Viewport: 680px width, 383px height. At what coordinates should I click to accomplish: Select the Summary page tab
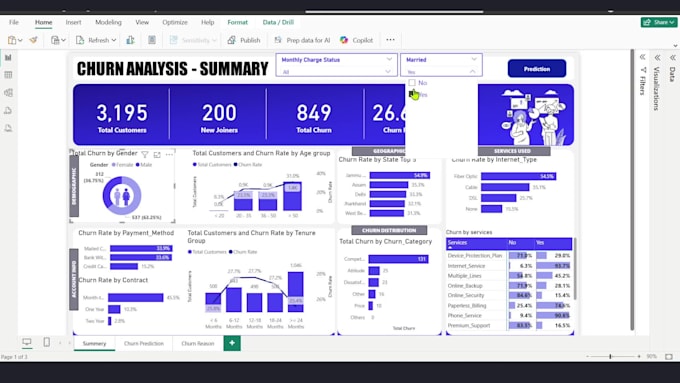coord(94,343)
